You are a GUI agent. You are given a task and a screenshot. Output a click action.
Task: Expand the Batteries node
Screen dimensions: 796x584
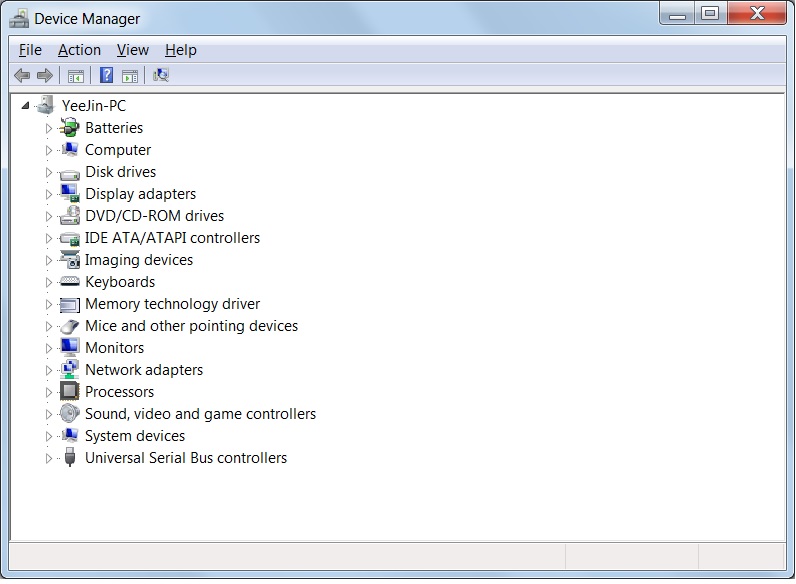49,128
